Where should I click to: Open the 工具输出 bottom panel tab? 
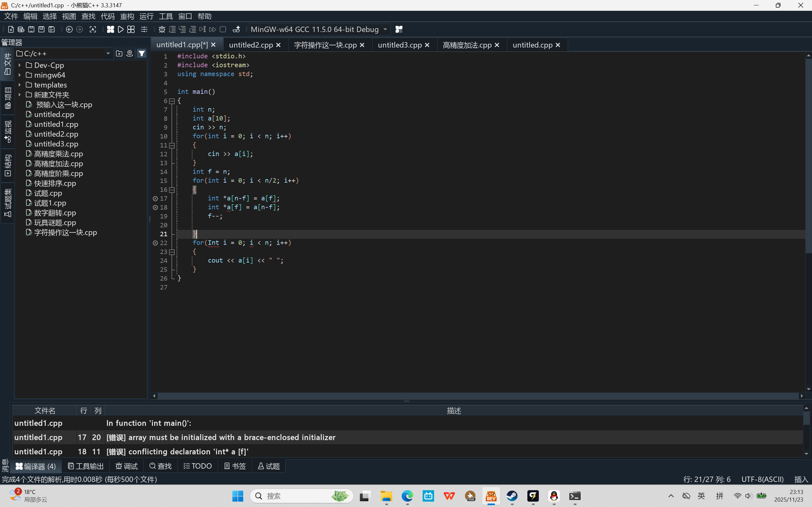(x=86, y=466)
